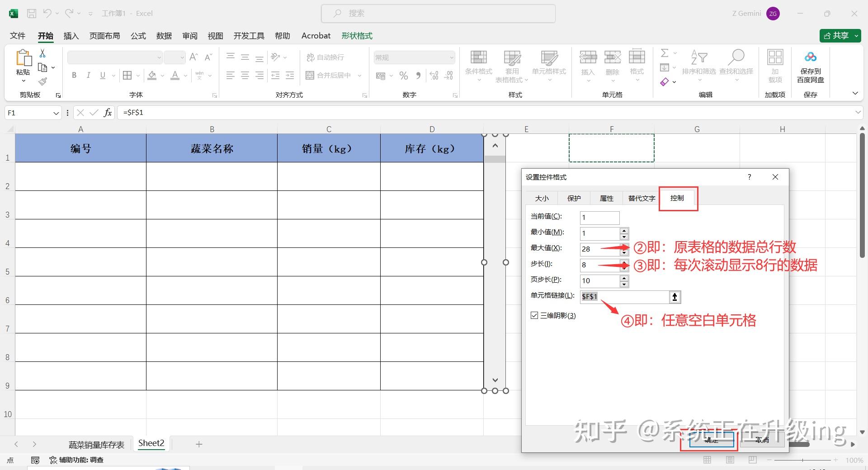Open the Protection (保护) tab in dialog
This screenshot has height=470, width=868.
pyautogui.click(x=574, y=198)
